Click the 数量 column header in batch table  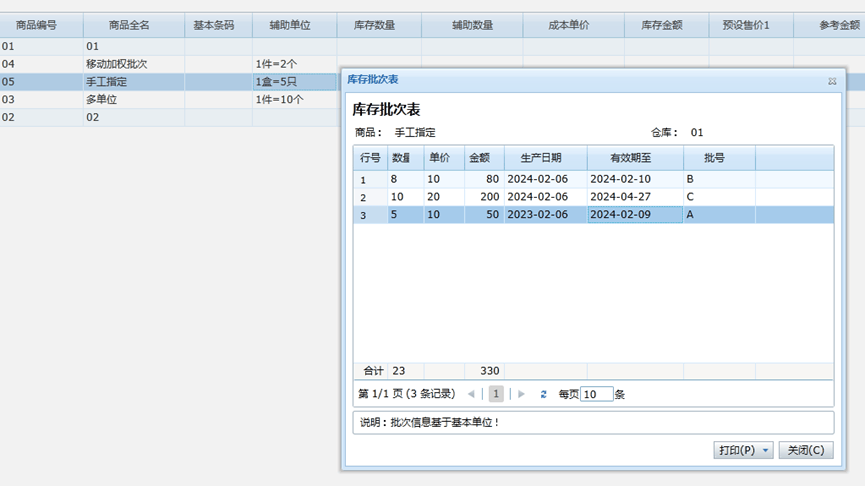(401, 158)
